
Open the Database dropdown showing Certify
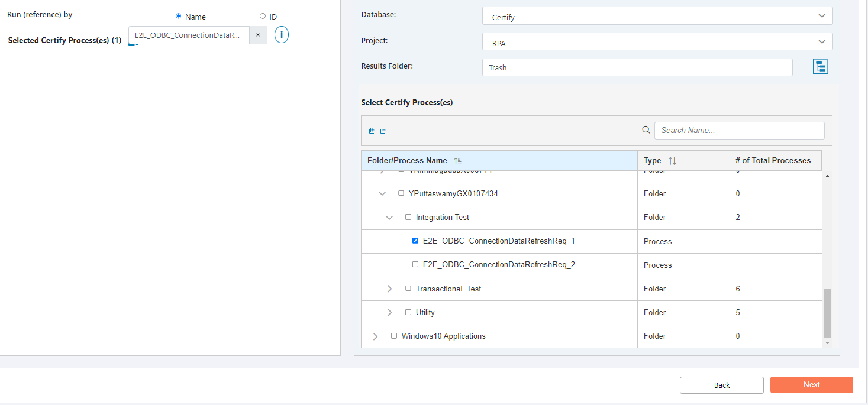click(x=657, y=16)
